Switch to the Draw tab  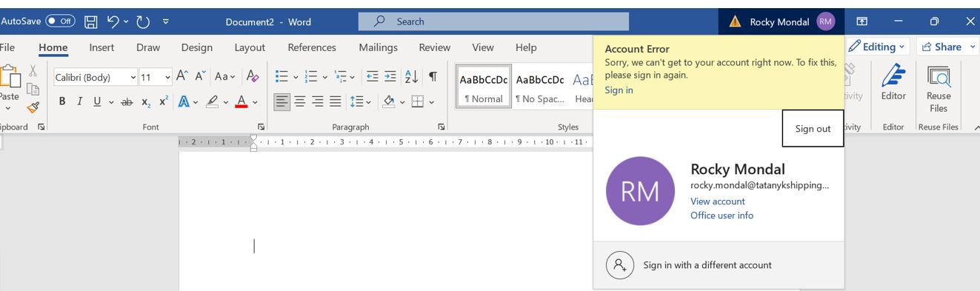148,47
